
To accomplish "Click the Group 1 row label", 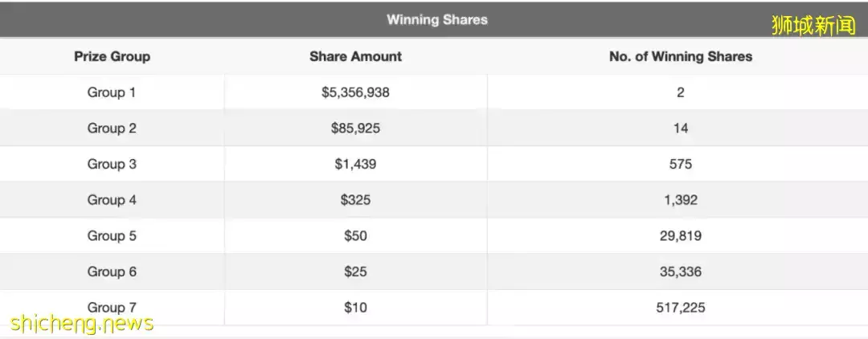I will pyautogui.click(x=111, y=92).
